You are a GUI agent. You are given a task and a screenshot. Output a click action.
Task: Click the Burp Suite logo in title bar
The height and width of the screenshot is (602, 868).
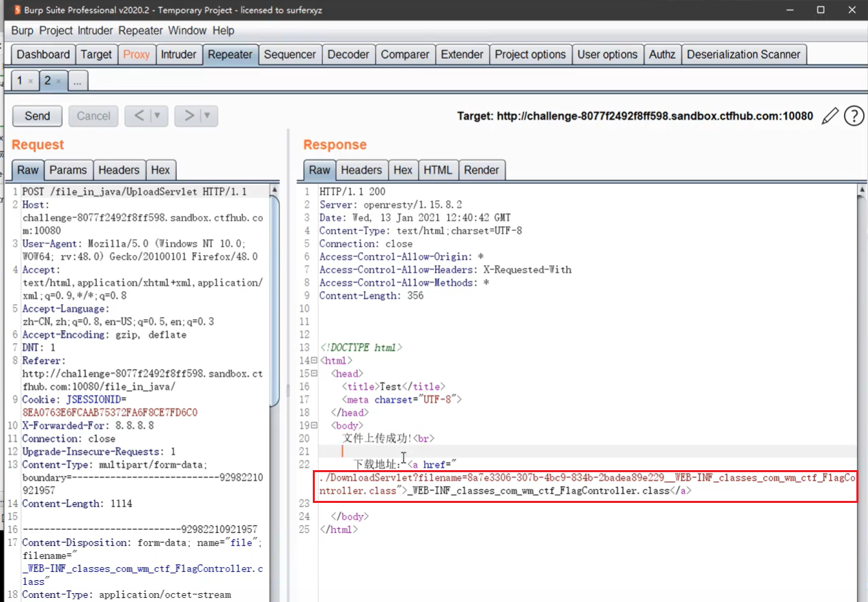coord(16,10)
